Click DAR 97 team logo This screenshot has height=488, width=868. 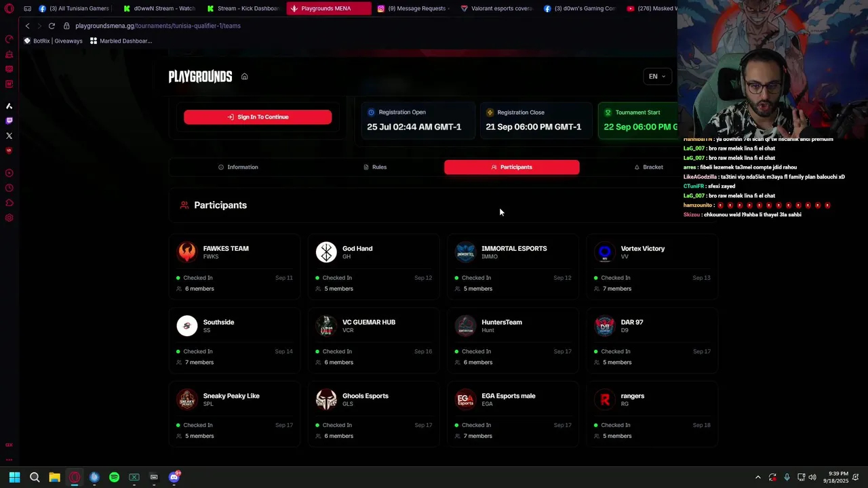tap(605, 326)
